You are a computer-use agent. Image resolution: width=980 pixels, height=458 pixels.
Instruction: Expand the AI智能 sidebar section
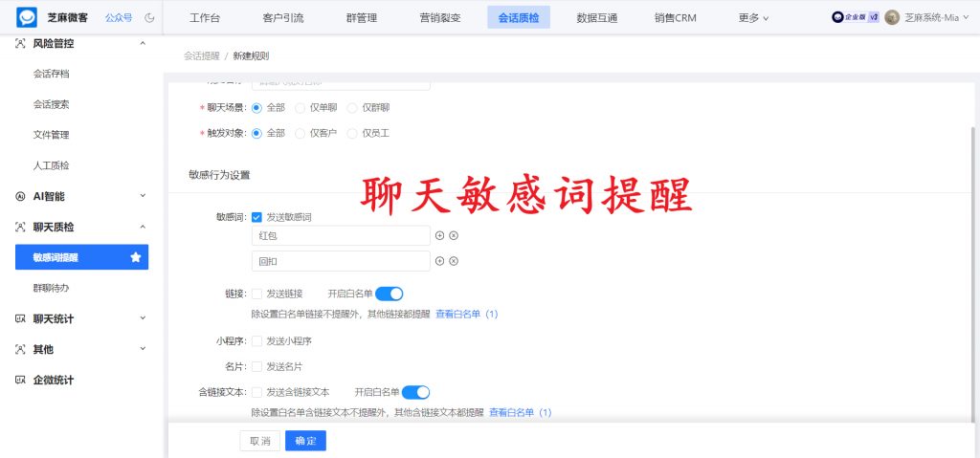pyautogui.click(x=143, y=196)
